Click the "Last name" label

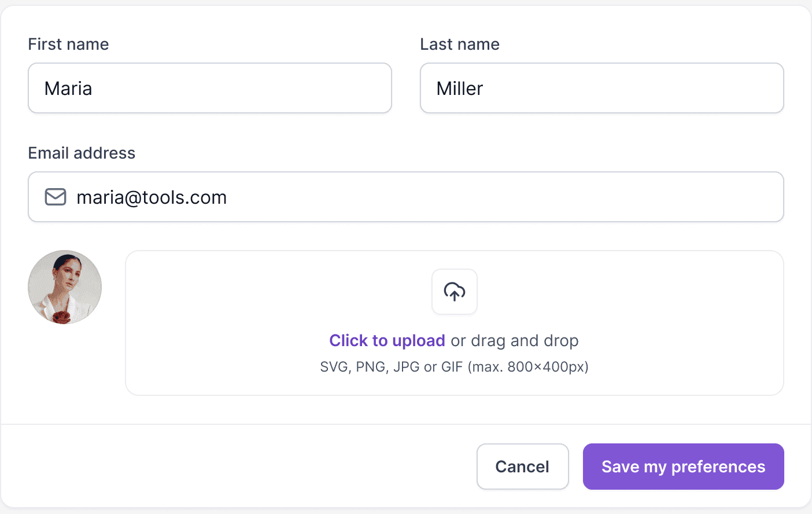tap(460, 44)
